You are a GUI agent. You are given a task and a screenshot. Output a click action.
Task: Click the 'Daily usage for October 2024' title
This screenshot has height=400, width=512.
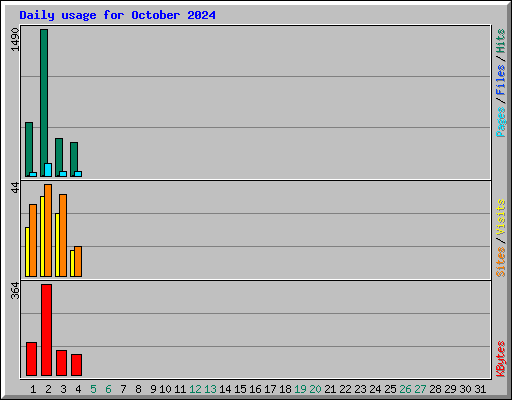tap(117, 15)
